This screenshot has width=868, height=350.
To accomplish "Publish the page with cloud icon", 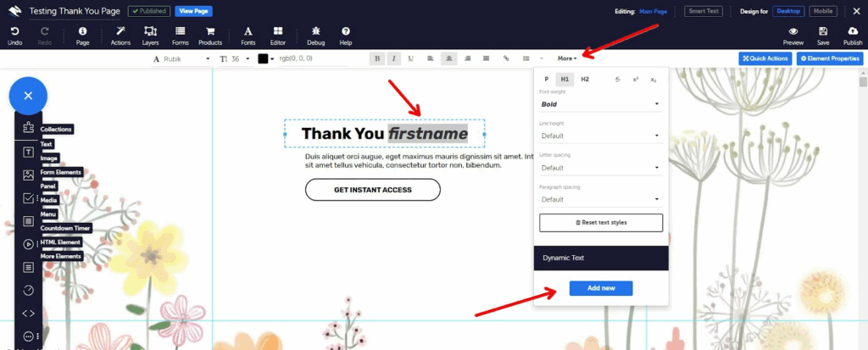I will pyautogui.click(x=853, y=36).
